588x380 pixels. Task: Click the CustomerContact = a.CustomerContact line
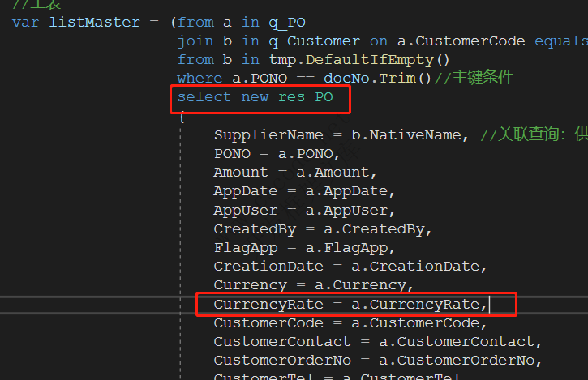click(x=378, y=342)
